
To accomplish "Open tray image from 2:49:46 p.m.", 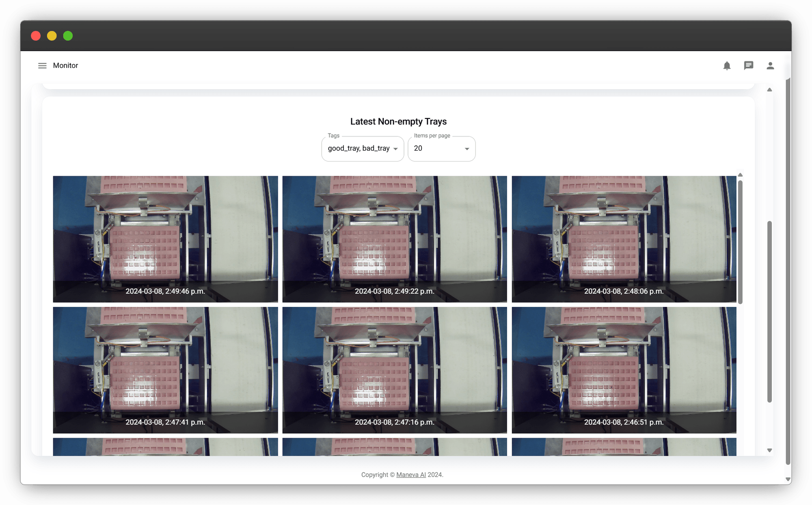I will (165, 239).
